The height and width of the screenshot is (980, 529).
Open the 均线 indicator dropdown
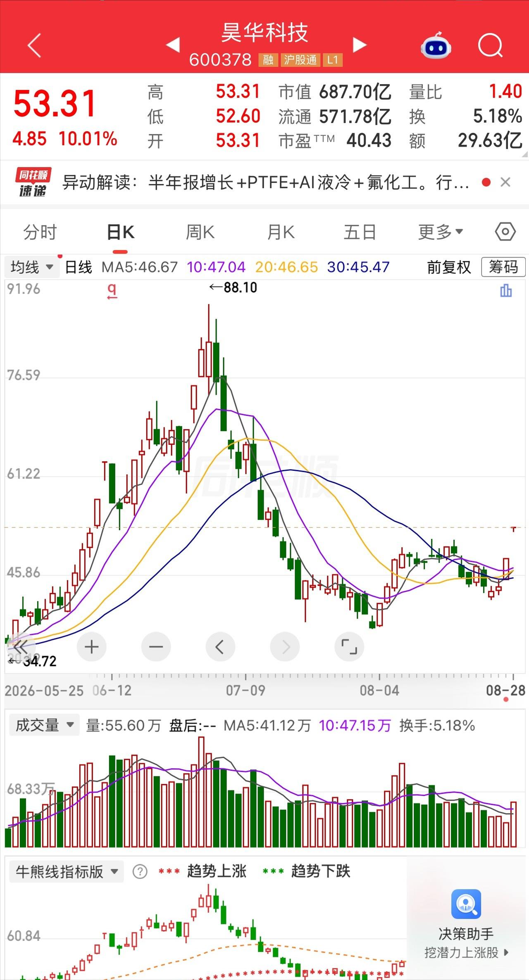pos(31,267)
